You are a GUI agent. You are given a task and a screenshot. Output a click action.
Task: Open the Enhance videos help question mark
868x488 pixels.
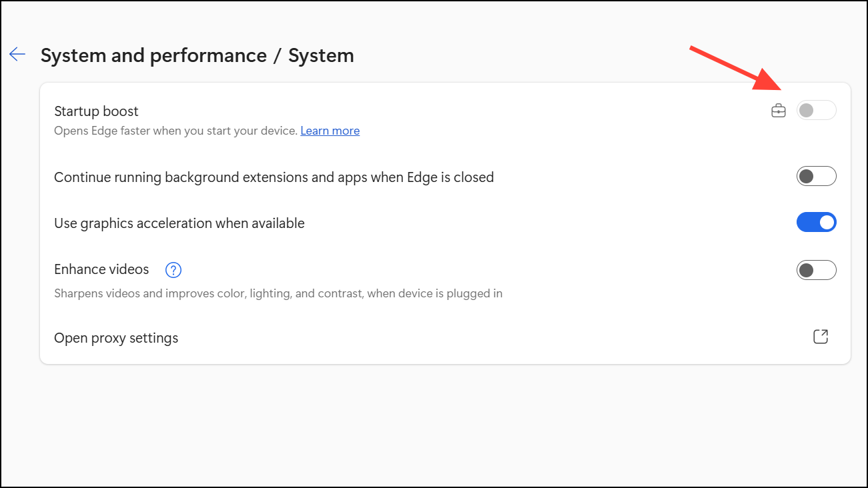173,270
